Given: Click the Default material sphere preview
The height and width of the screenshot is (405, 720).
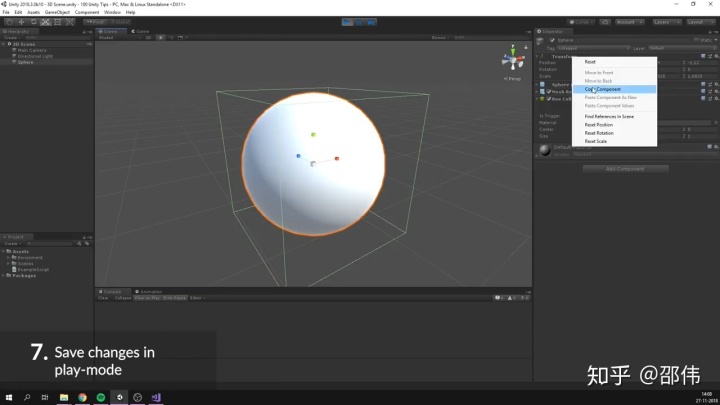Looking at the screenshot, I should click(545, 150).
